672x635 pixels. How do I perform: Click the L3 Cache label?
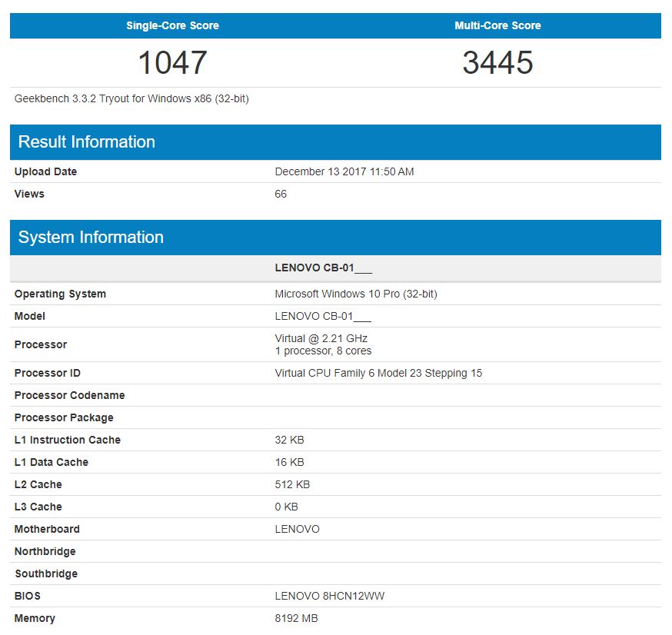coord(38,507)
